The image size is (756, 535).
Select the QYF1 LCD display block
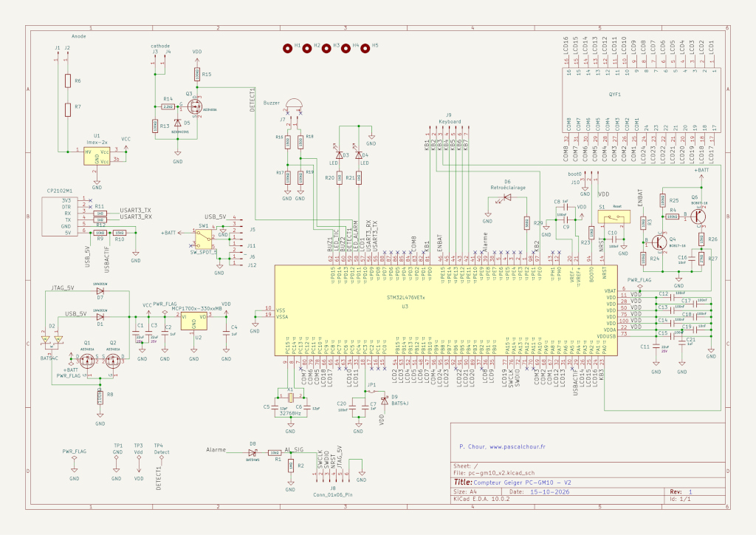click(642, 100)
